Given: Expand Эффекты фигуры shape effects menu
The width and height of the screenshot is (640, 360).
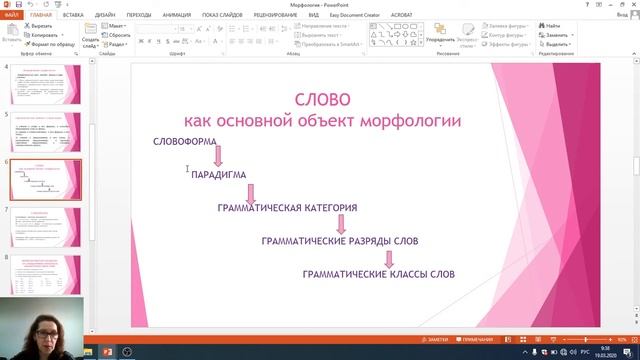Looking at the screenshot, I should (506, 44).
